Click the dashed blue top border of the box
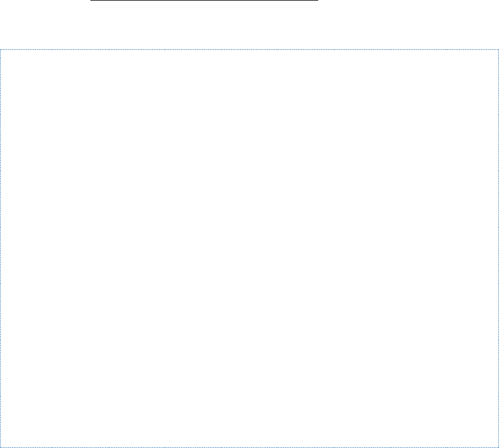499x448 pixels. click(x=249, y=49)
